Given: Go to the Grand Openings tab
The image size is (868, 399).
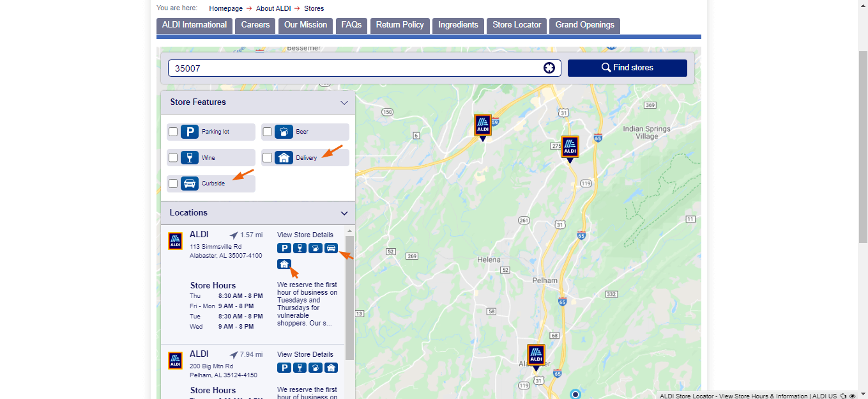Looking at the screenshot, I should pos(584,26).
